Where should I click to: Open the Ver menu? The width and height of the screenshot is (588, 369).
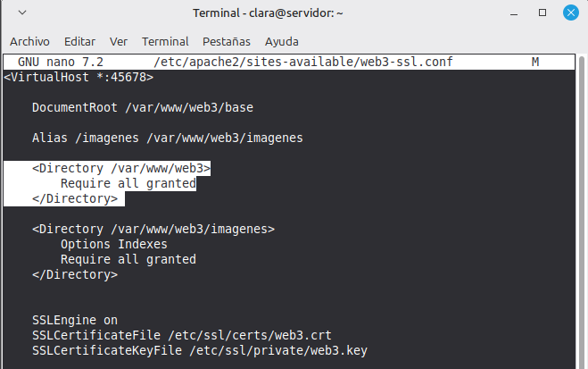click(x=118, y=42)
